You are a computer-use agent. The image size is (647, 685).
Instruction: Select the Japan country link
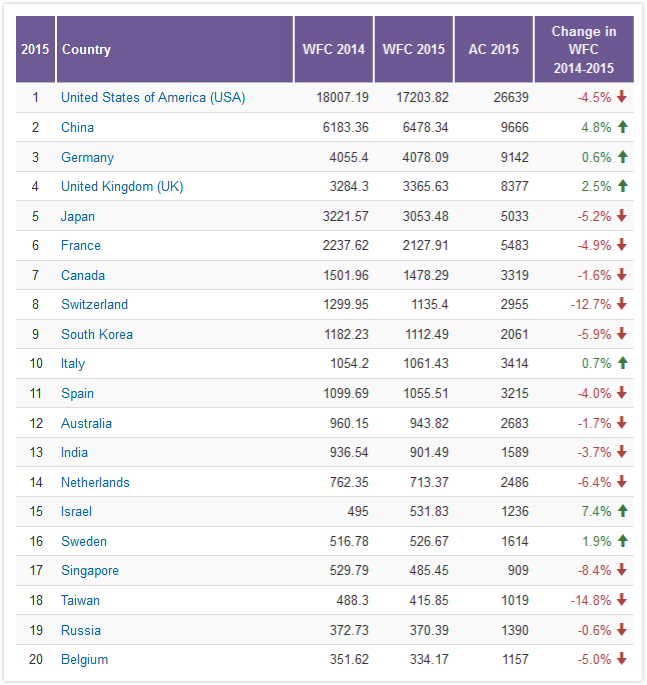coord(80,216)
